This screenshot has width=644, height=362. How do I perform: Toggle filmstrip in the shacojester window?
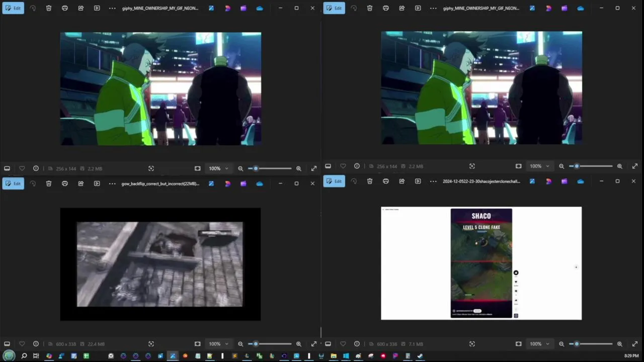coord(328,344)
